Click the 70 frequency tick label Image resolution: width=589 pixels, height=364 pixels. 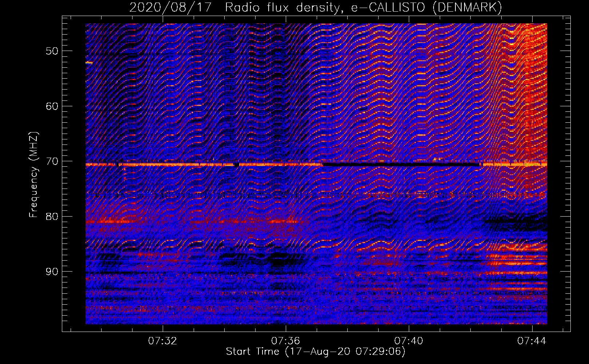[52, 161]
